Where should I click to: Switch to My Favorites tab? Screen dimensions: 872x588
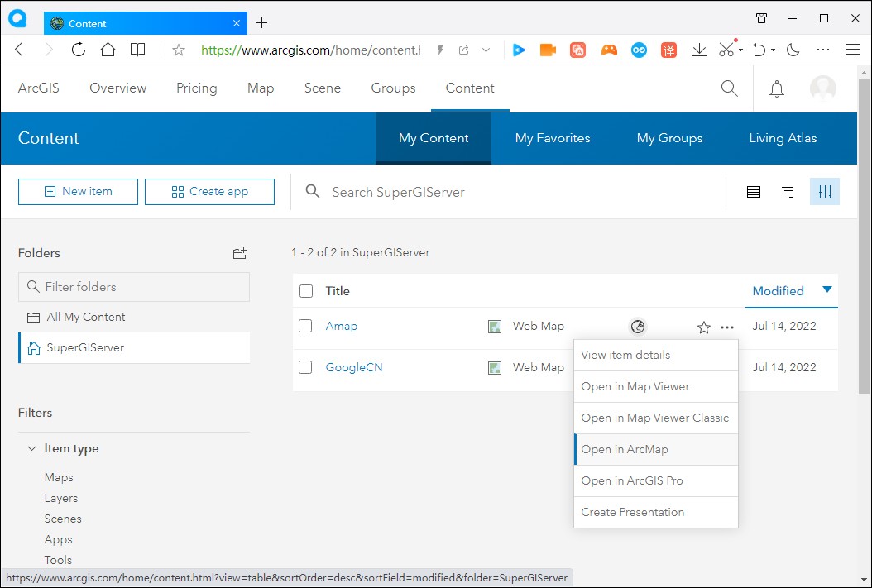pos(552,138)
